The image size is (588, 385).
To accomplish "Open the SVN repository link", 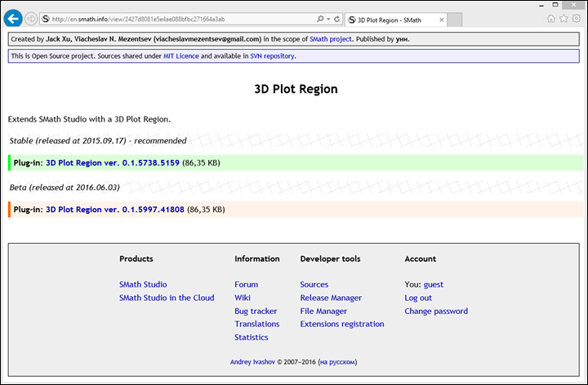I will click(x=272, y=56).
